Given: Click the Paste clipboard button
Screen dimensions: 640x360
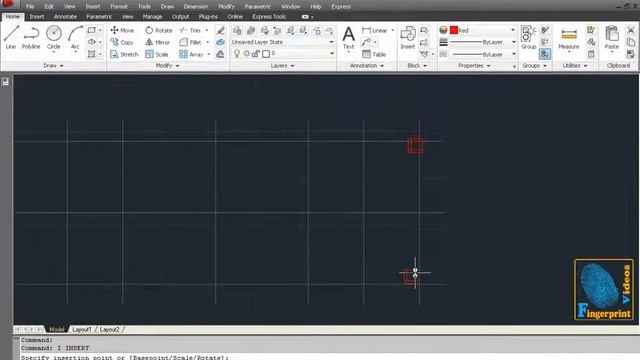Looking at the screenshot, I should point(611,37).
